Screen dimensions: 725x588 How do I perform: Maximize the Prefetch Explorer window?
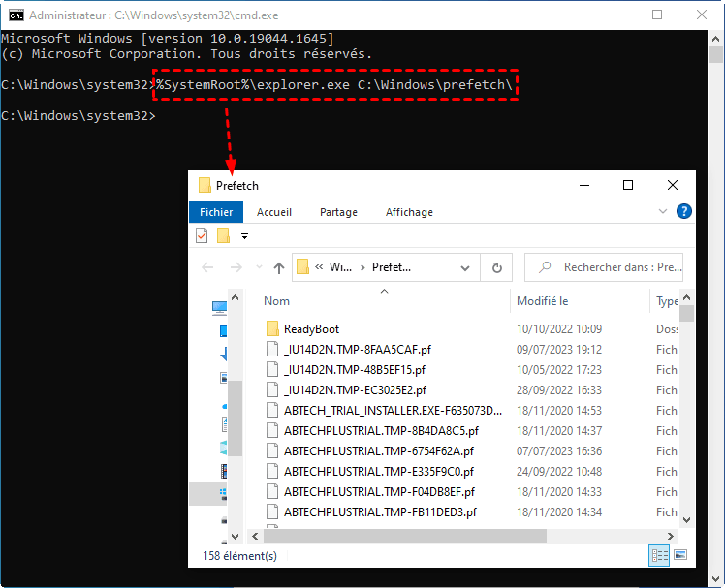click(628, 185)
